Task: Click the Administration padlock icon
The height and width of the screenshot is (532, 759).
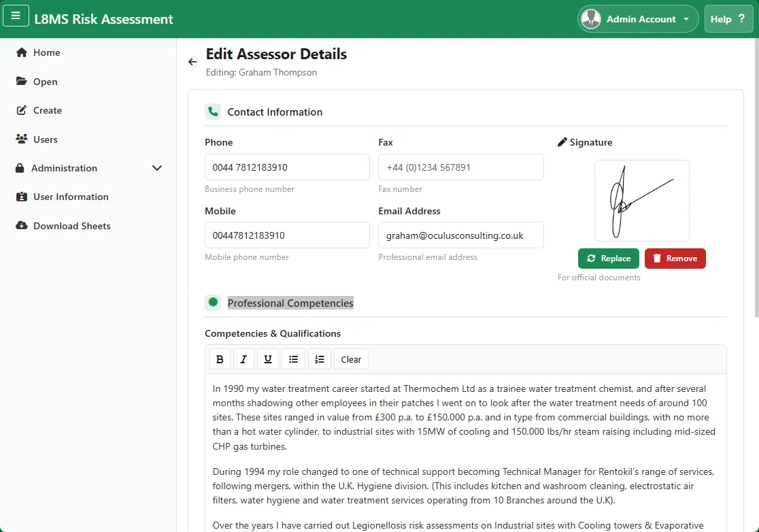Action: click(x=20, y=168)
